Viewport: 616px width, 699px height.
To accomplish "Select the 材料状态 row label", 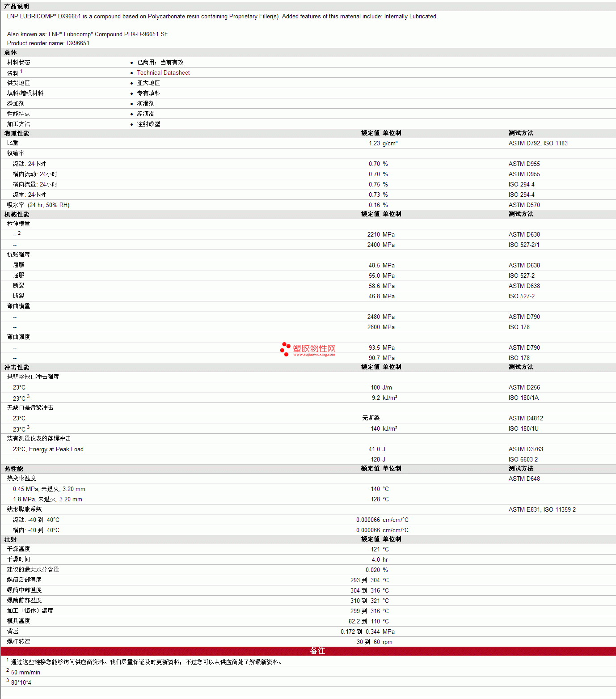I will click(x=19, y=63).
